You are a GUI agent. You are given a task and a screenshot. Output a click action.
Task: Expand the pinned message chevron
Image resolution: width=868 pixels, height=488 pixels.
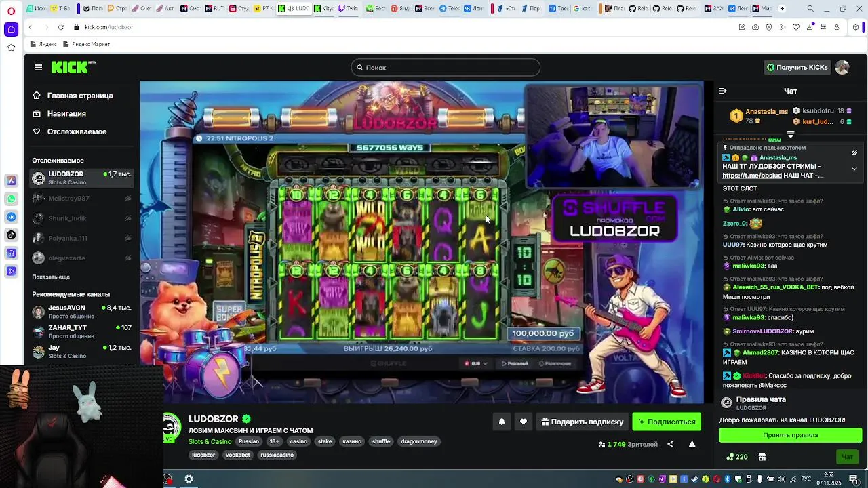(x=854, y=169)
